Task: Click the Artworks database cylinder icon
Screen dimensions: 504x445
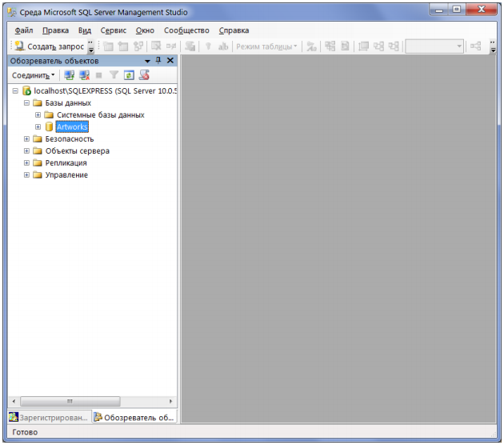Action: 49,126
